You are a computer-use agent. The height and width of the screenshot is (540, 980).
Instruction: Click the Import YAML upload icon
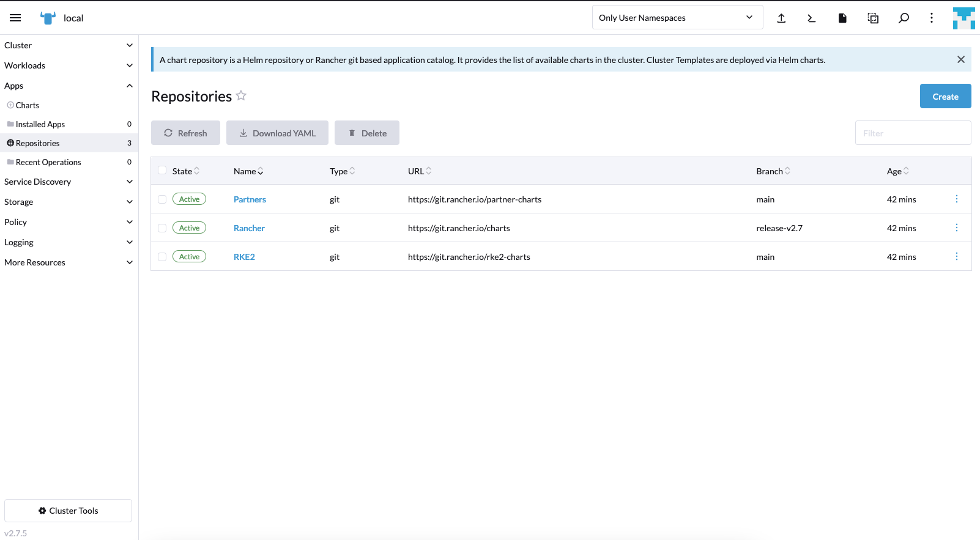(x=781, y=18)
